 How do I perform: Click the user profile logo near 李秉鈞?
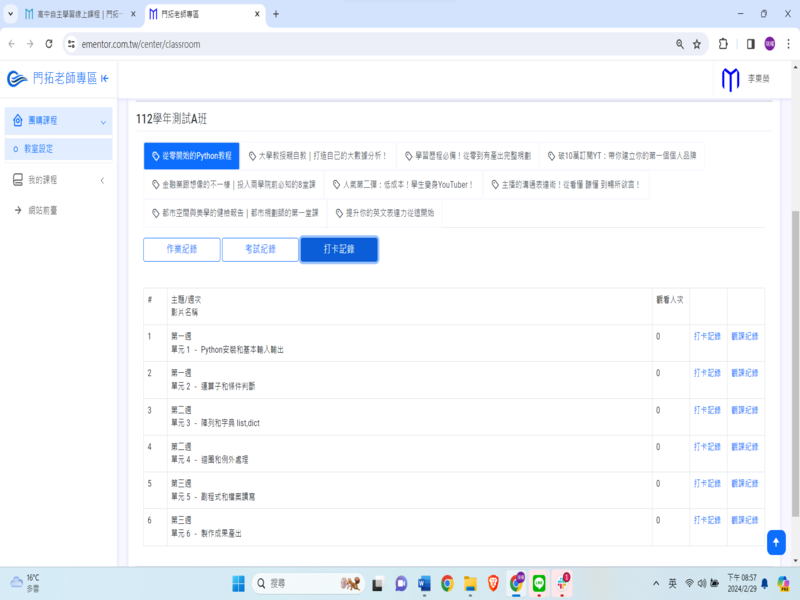tap(730, 79)
